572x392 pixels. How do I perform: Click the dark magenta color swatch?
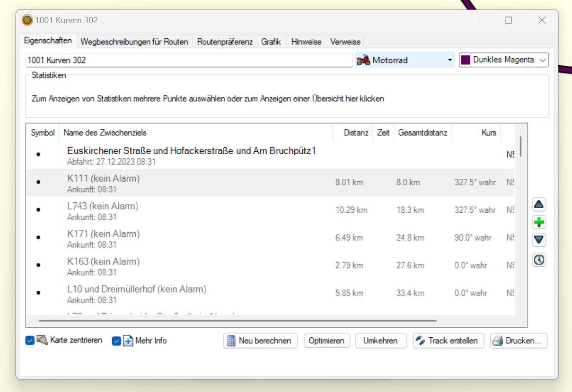coord(466,60)
